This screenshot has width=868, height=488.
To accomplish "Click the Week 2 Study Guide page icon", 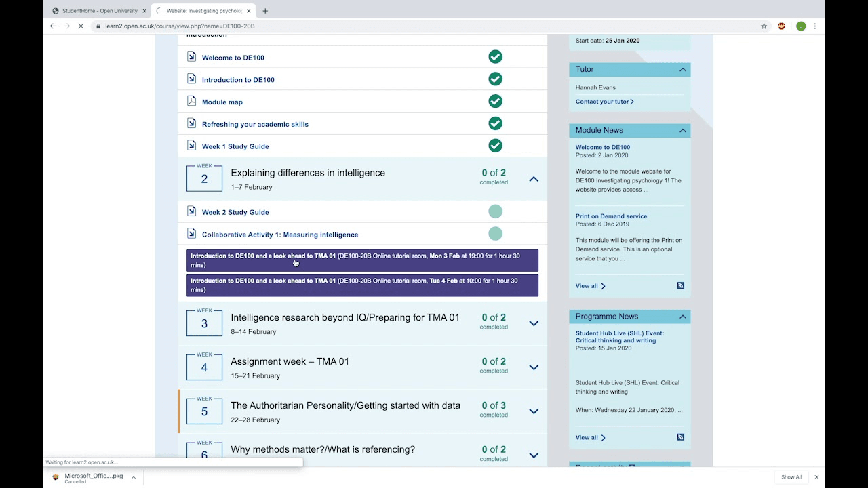I will click(191, 211).
